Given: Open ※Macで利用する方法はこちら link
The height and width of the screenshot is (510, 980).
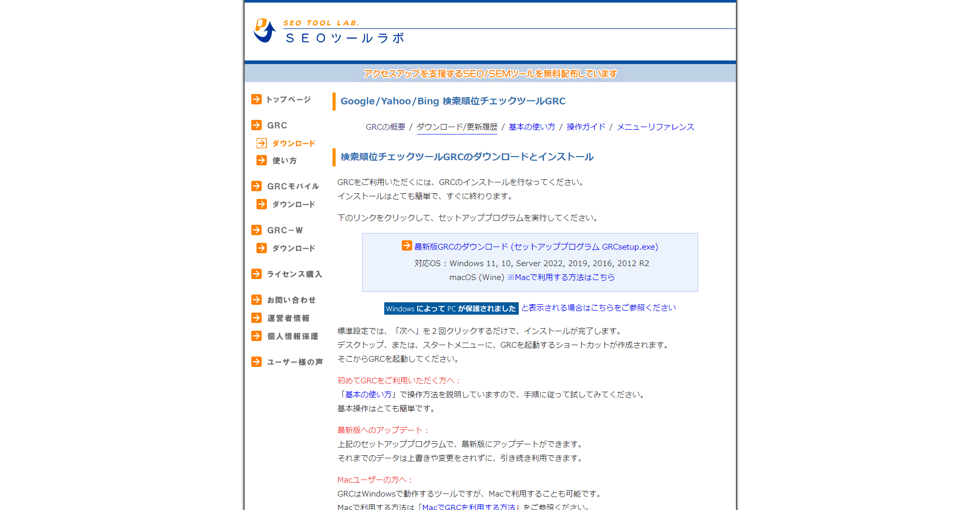Looking at the screenshot, I should tap(561, 277).
